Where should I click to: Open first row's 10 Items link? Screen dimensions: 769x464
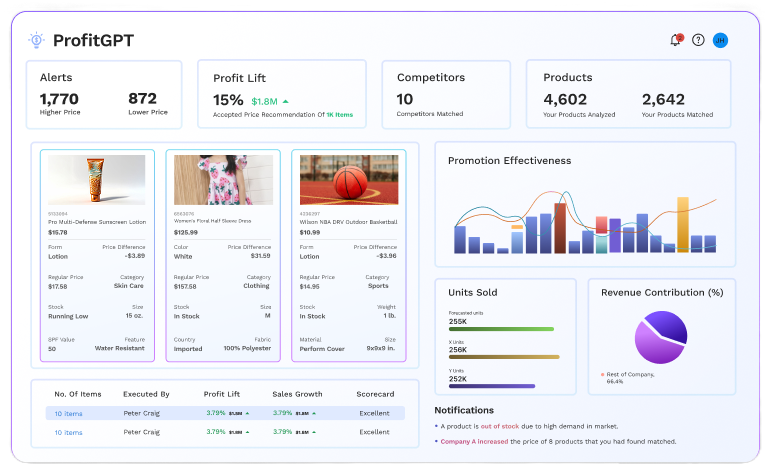[x=69, y=412]
